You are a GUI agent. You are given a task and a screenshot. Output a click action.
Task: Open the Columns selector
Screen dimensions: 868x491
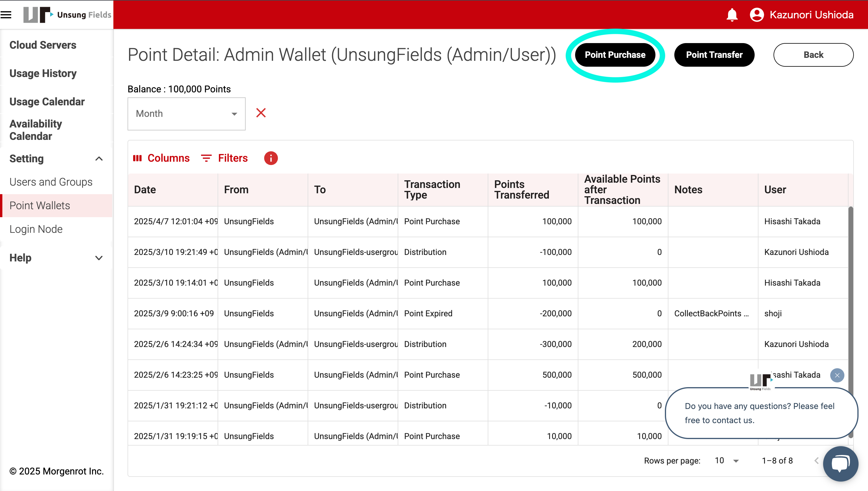pos(161,158)
